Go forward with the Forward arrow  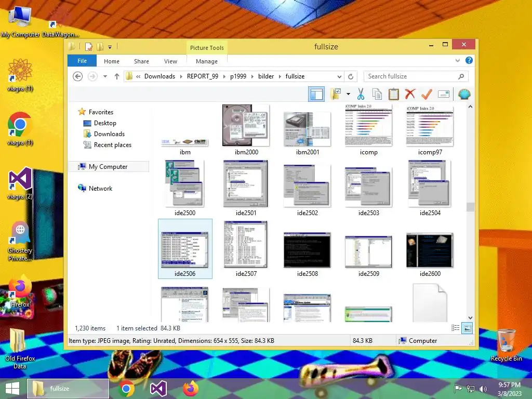pyautogui.click(x=92, y=76)
